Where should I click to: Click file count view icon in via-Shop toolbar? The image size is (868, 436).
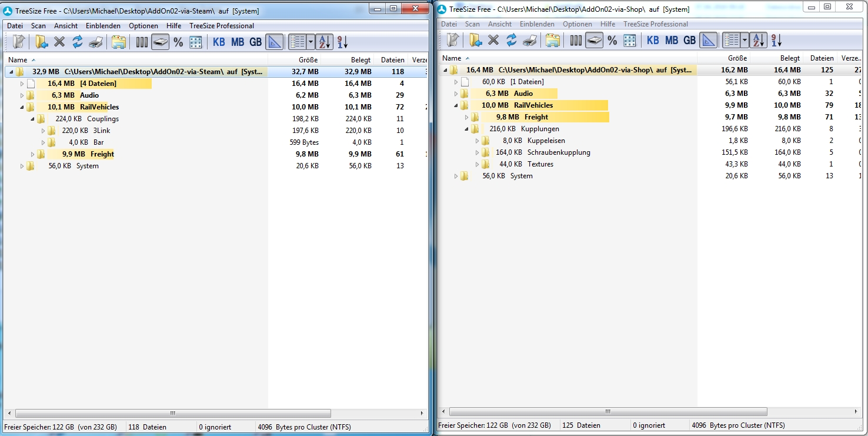576,40
